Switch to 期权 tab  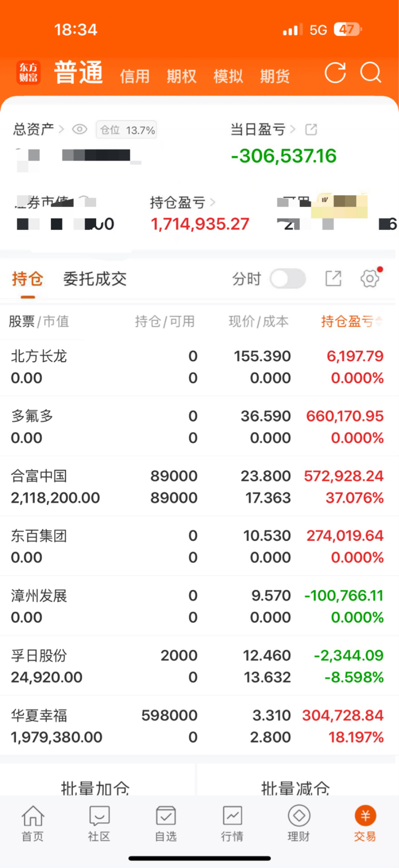pos(181,76)
